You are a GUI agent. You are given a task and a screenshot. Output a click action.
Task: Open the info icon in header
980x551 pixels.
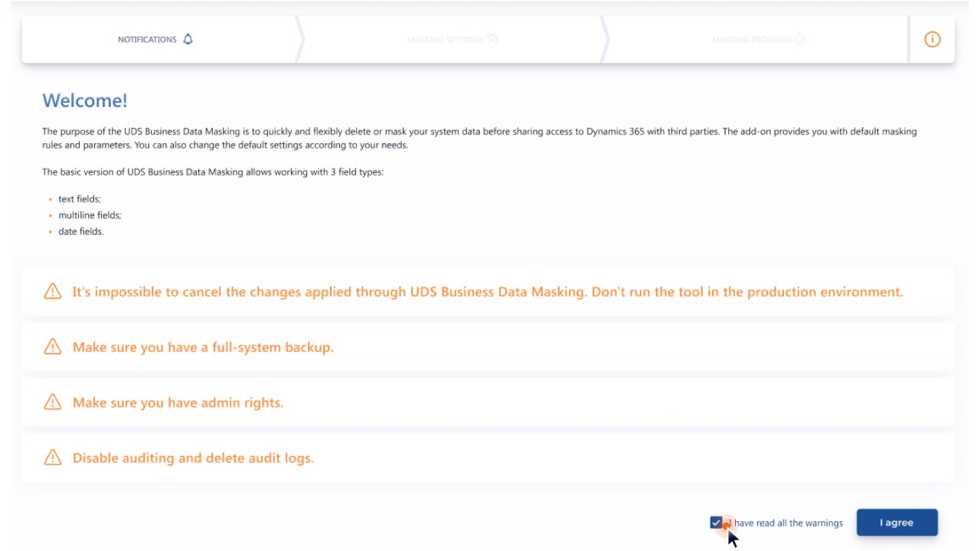(932, 40)
